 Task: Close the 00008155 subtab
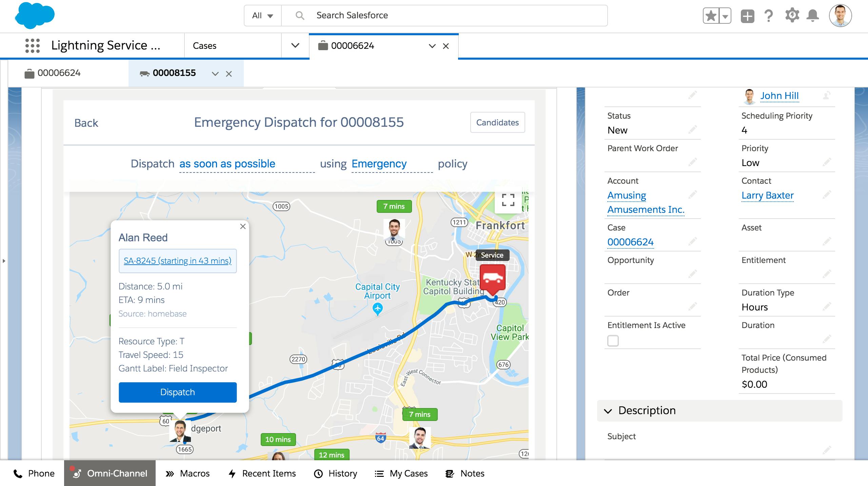pyautogui.click(x=229, y=74)
